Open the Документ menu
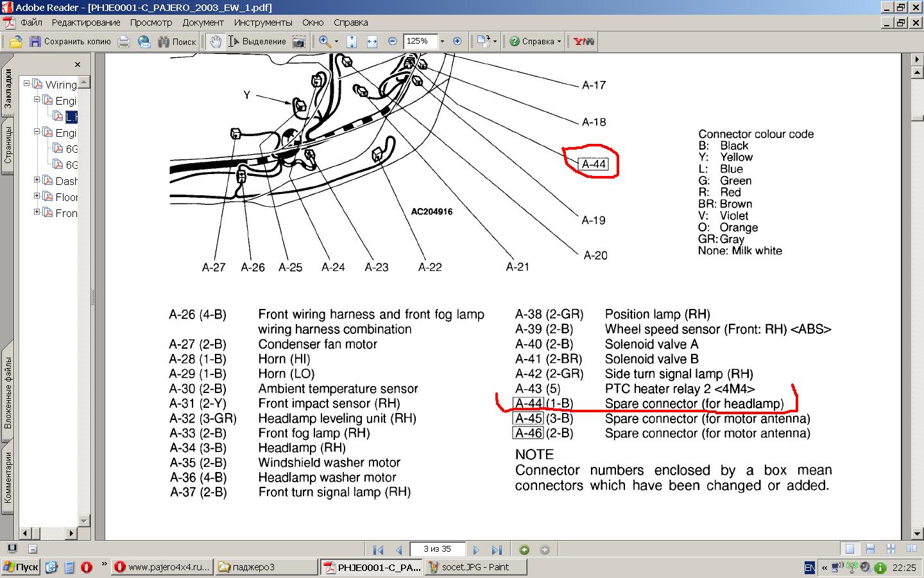The image size is (924, 578). pos(203,22)
